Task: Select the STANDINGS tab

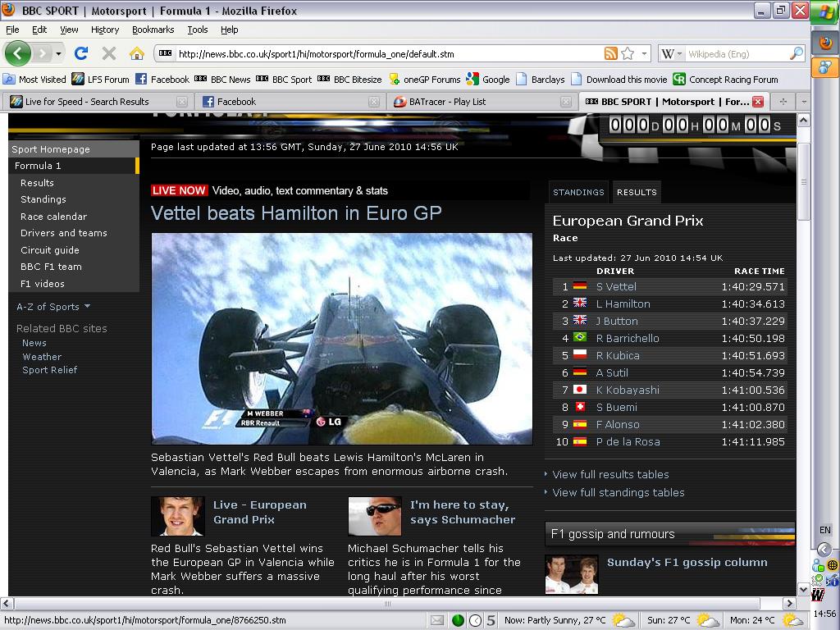Action: coord(578,192)
